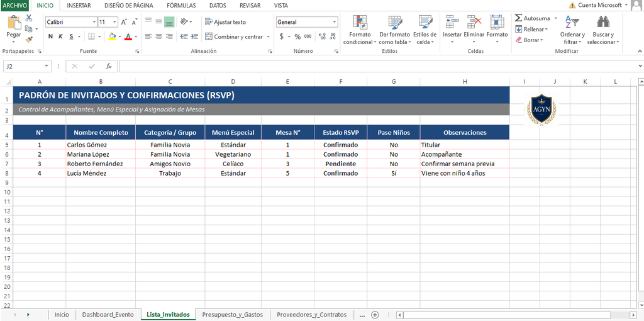Open Buscar y seleccionar binoculars
The image size is (644, 321).
[603, 30]
